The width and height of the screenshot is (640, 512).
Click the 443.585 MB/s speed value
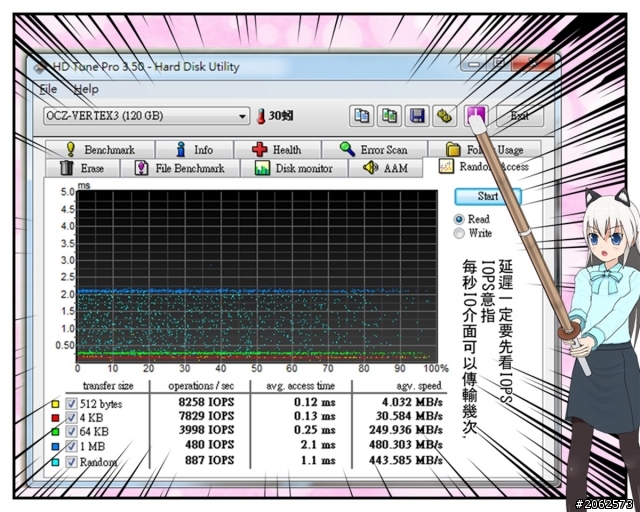[406, 460]
